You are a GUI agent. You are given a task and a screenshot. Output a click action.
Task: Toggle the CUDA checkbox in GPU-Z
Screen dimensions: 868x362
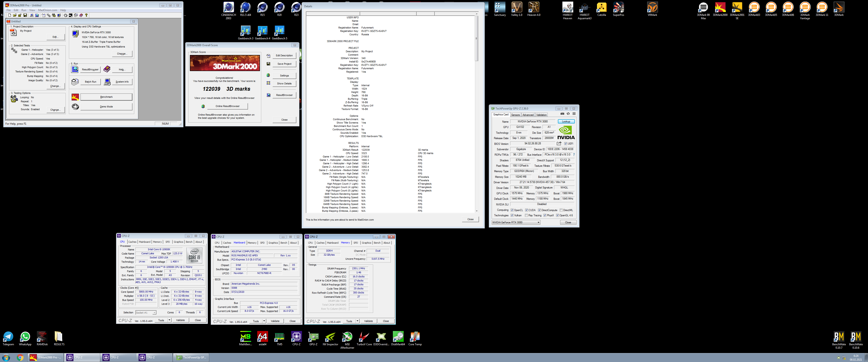pos(526,210)
